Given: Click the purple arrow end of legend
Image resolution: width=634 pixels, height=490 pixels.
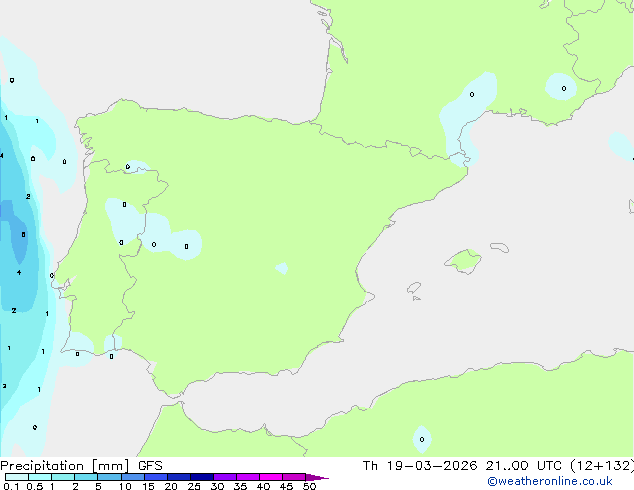Looking at the screenshot, I should click(x=317, y=477).
